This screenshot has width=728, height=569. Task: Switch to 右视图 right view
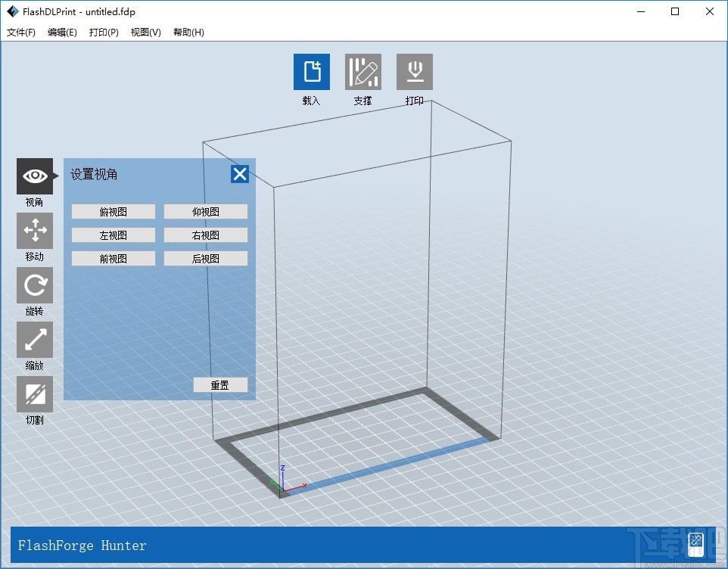point(206,235)
